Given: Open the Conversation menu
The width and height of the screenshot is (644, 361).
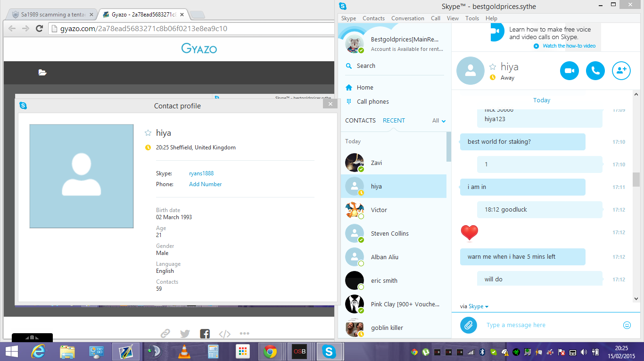Looking at the screenshot, I should pyautogui.click(x=408, y=18).
